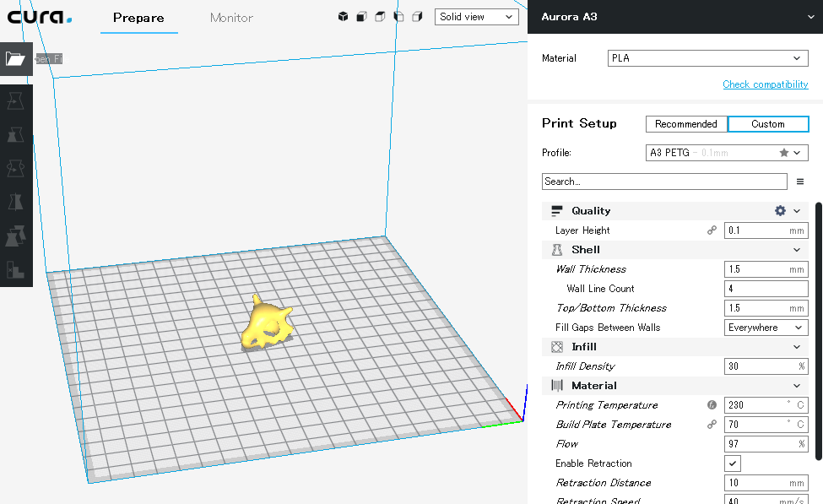Click the Wall Line Count label

click(600, 289)
